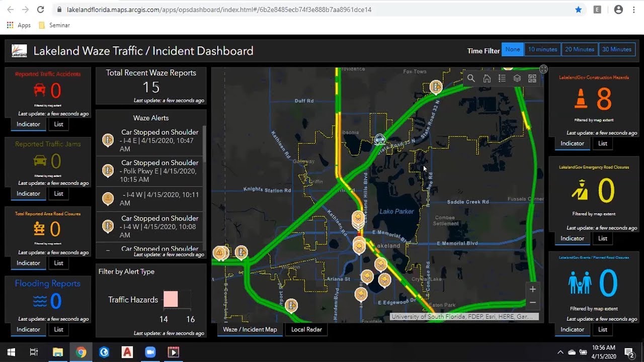The image size is (644, 362).
Task: Select Indicator tab under Emergency Road Closures
Action: (x=573, y=238)
